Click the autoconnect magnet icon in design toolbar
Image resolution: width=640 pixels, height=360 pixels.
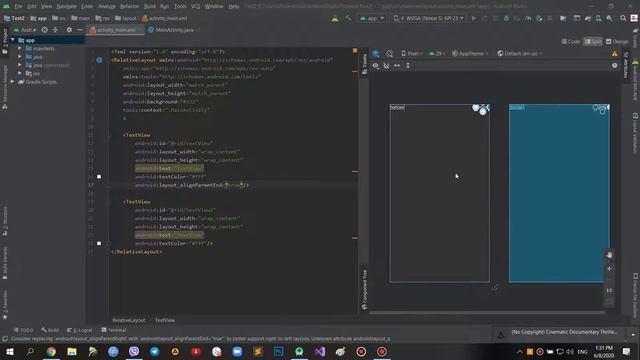[x=386, y=65]
